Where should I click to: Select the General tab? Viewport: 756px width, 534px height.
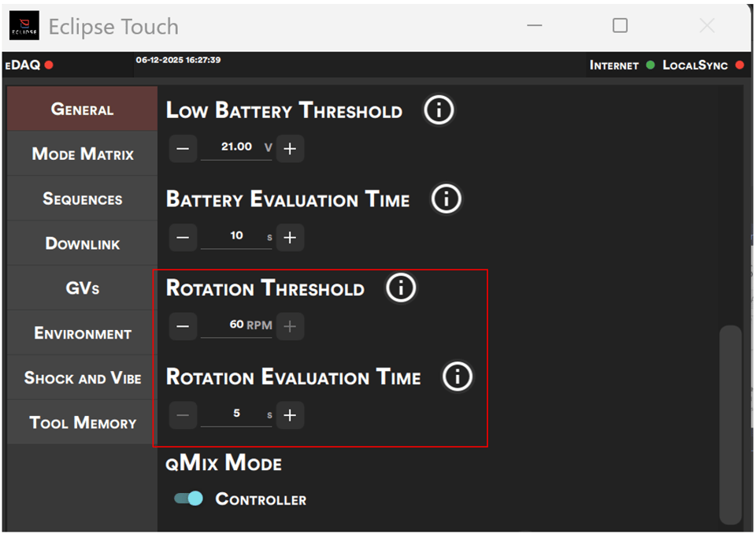pos(83,109)
